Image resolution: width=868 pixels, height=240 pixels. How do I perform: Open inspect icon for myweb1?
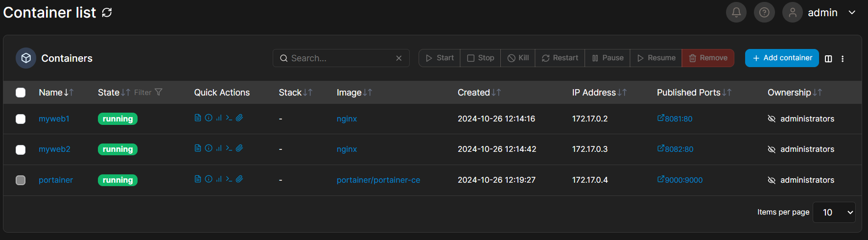pyautogui.click(x=209, y=118)
